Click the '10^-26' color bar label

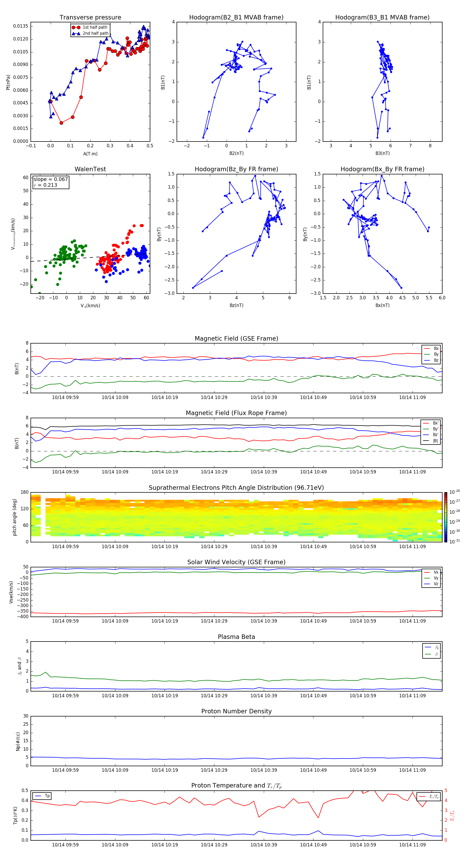455,492
